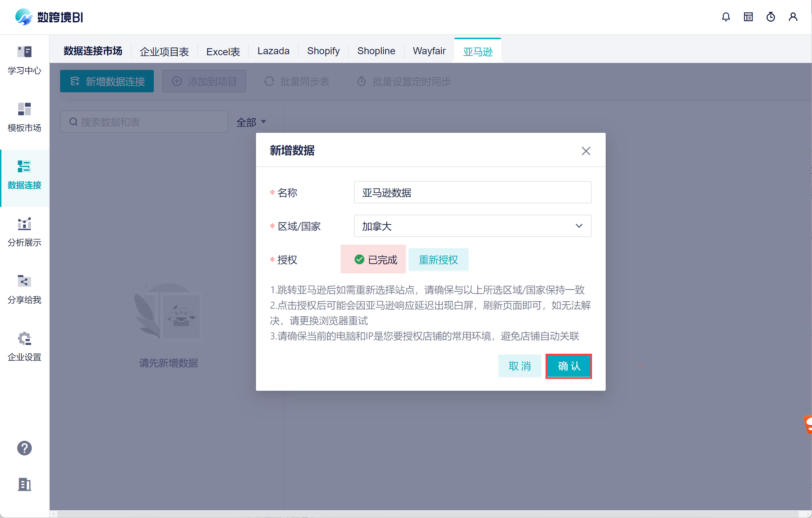
Task: Click the help question mark icon
Action: 24,448
